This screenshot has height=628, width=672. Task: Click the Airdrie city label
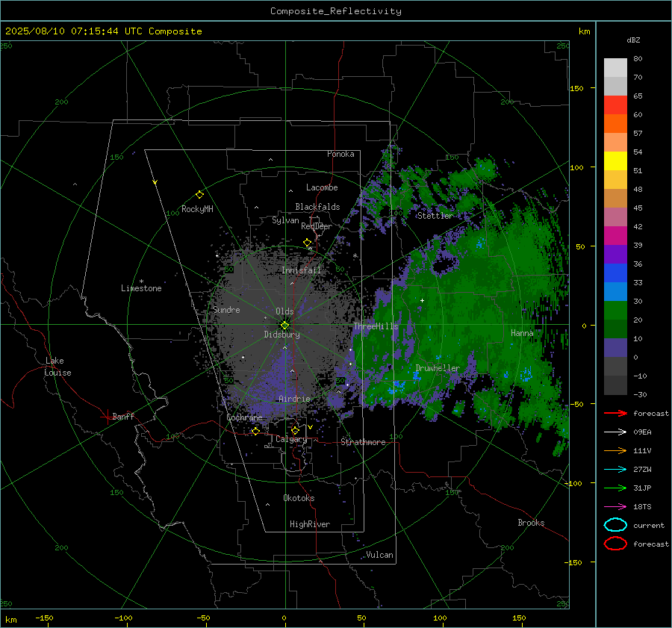tap(294, 399)
